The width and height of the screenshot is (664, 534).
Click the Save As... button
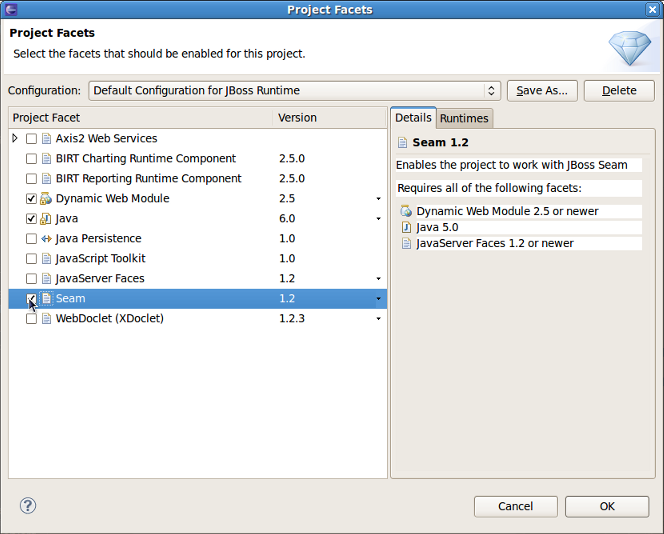[542, 90]
